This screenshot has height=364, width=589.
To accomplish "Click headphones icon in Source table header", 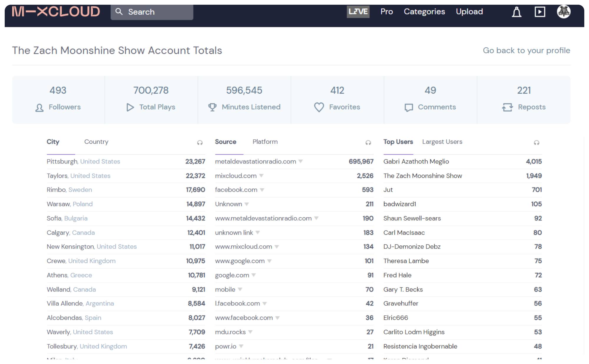I will click(368, 143).
